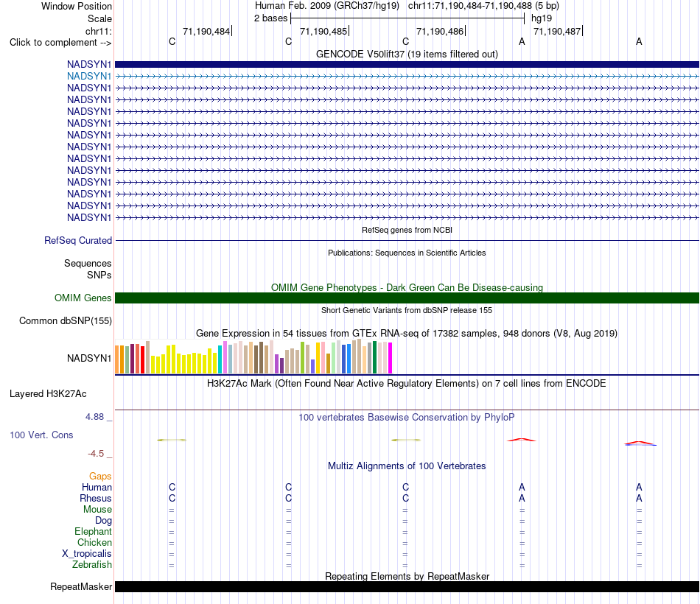
Task: Click the 'Click to complement -->' label
Action: click(60, 43)
